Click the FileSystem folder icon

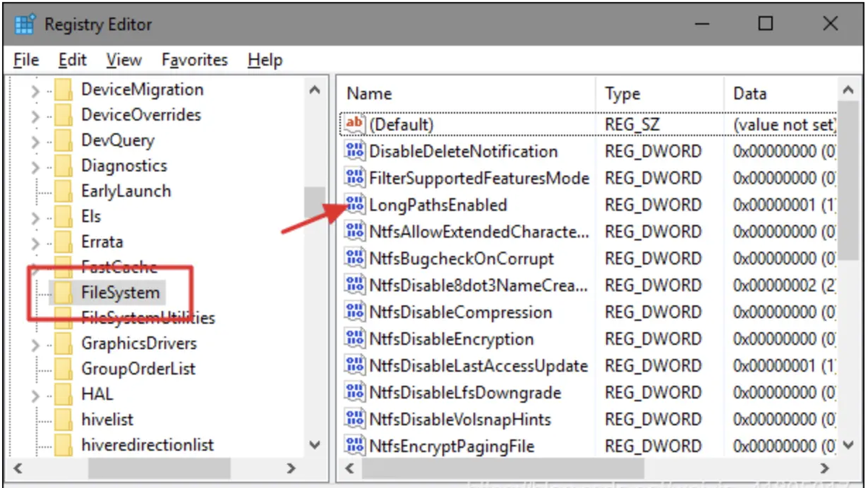[64, 293]
